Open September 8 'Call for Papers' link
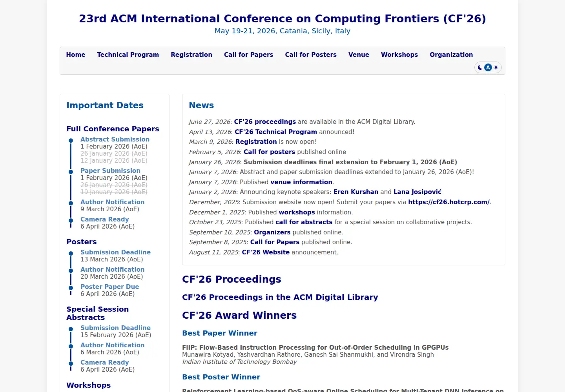Screen dimensions: 565x392 click(x=275, y=242)
